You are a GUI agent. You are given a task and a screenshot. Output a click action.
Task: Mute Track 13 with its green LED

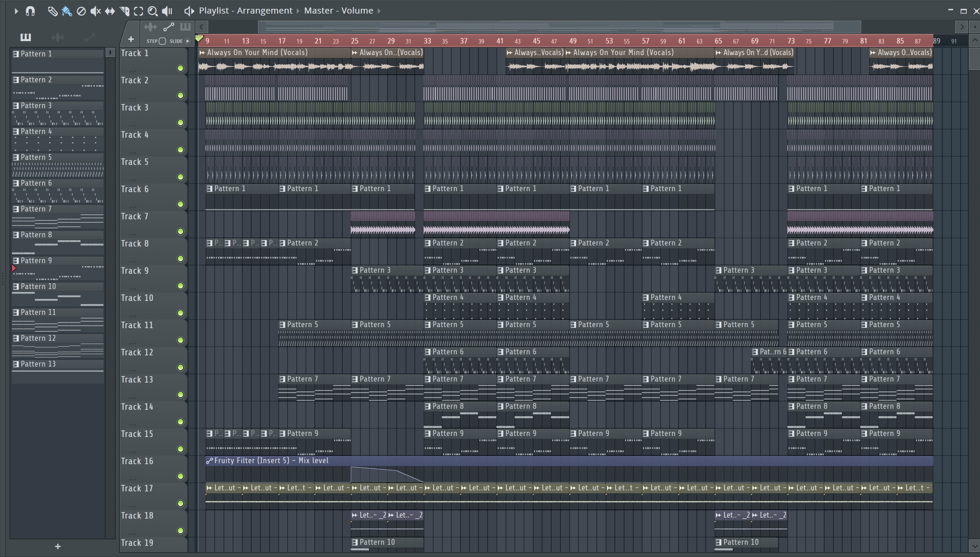click(x=181, y=395)
